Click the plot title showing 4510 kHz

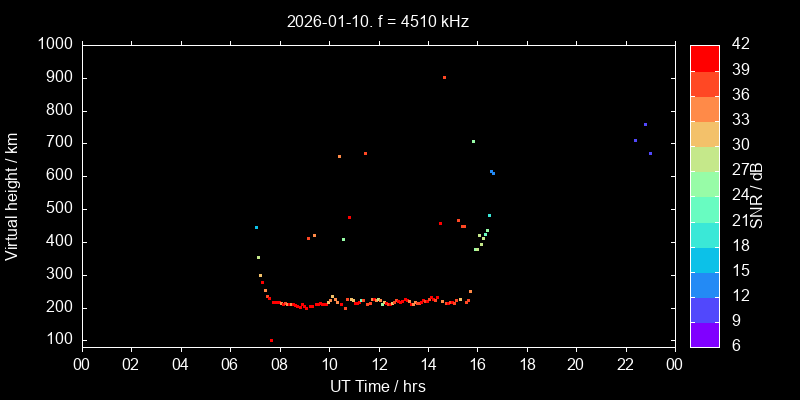pyautogui.click(x=377, y=20)
